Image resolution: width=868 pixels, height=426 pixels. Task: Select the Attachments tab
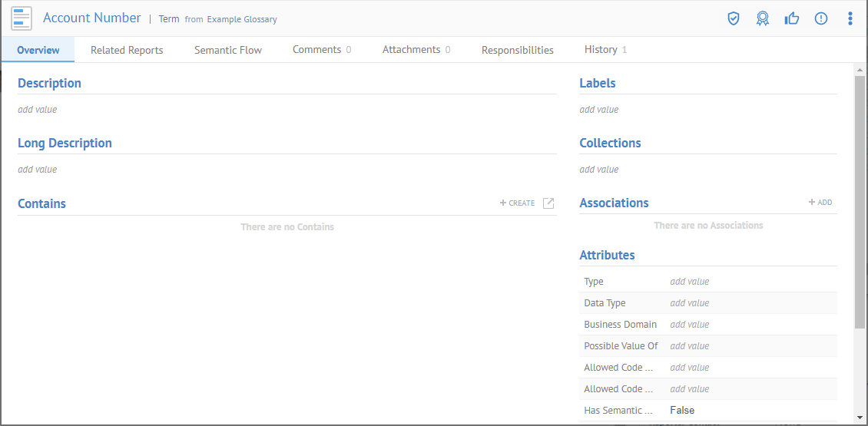[416, 50]
